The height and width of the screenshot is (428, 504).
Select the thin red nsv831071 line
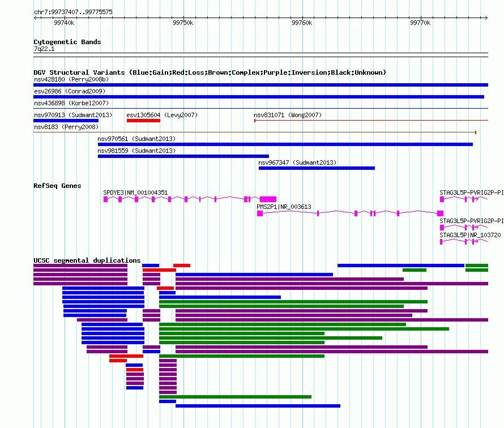pyautogui.click(x=371, y=121)
